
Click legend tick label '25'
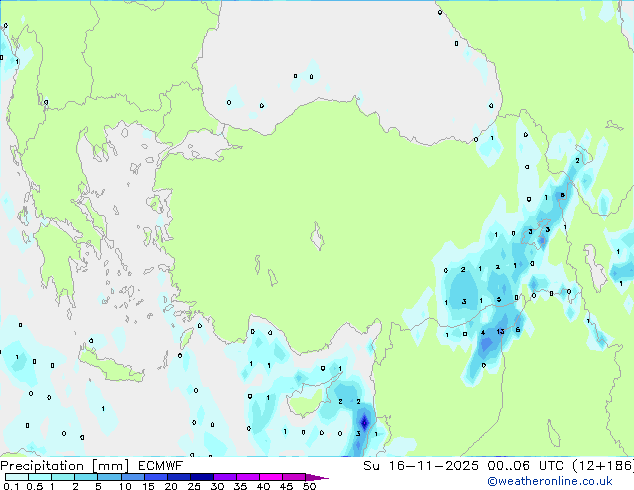click(194, 486)
